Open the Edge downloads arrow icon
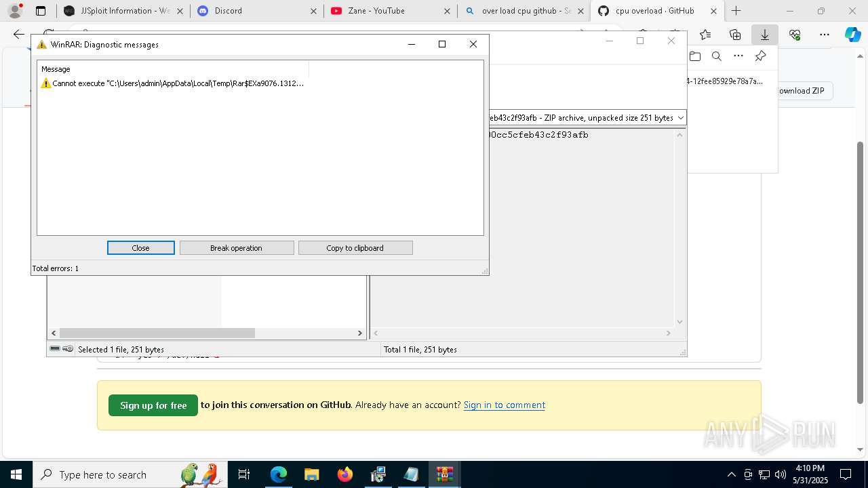 tap(765, 35)
